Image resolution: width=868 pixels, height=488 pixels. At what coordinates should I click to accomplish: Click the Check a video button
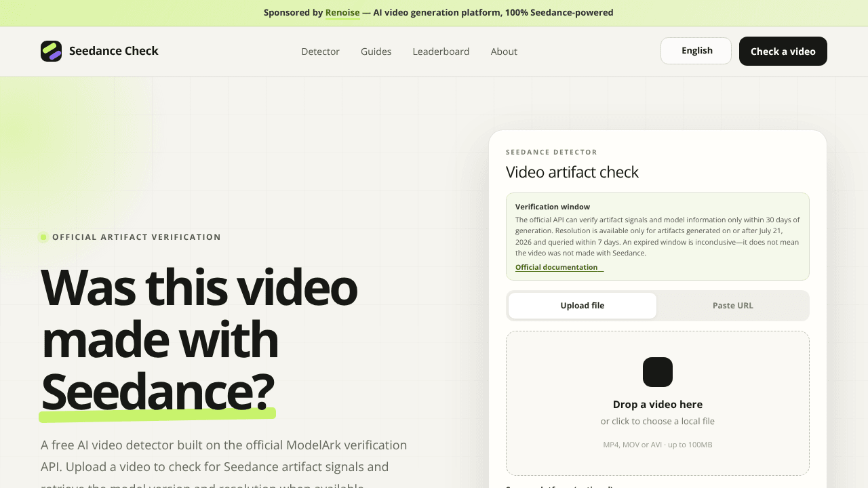pos(783,52)
